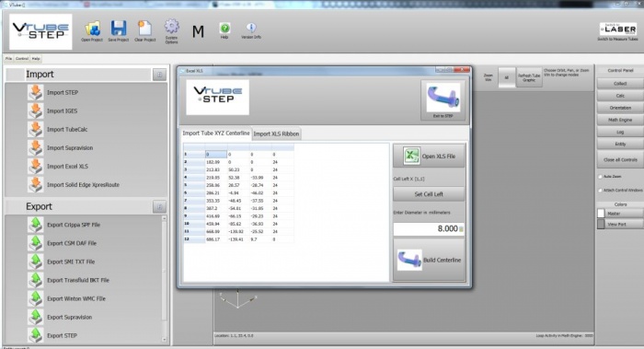Image resolution: width=644 pixels, height=349 pixels.
Task: Open the Orientation control
Action: 620,108
